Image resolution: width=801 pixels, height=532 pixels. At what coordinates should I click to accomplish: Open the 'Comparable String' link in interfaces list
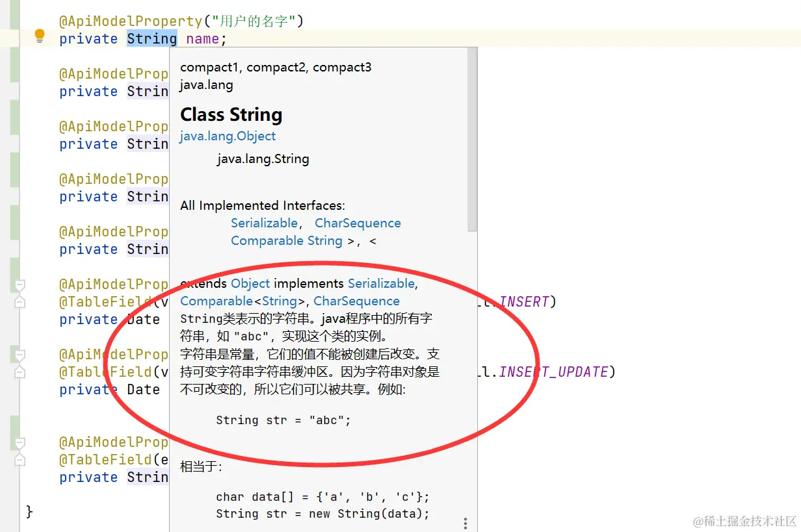click(x=287, y=240)
